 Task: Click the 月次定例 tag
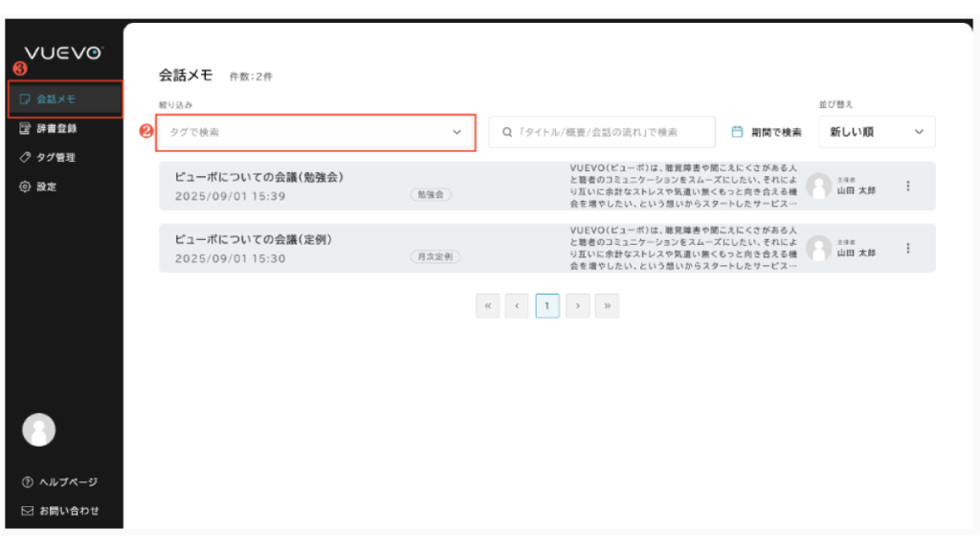(436, 257)
